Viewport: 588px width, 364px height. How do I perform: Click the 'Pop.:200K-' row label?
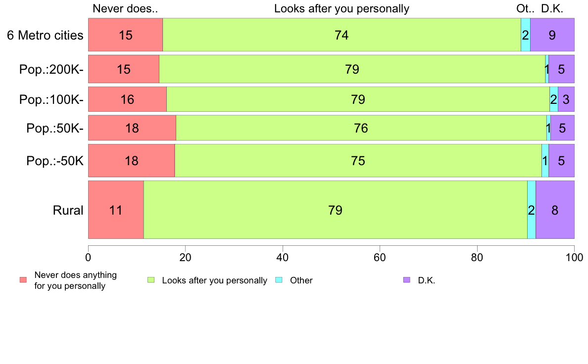tap(51, 69)
